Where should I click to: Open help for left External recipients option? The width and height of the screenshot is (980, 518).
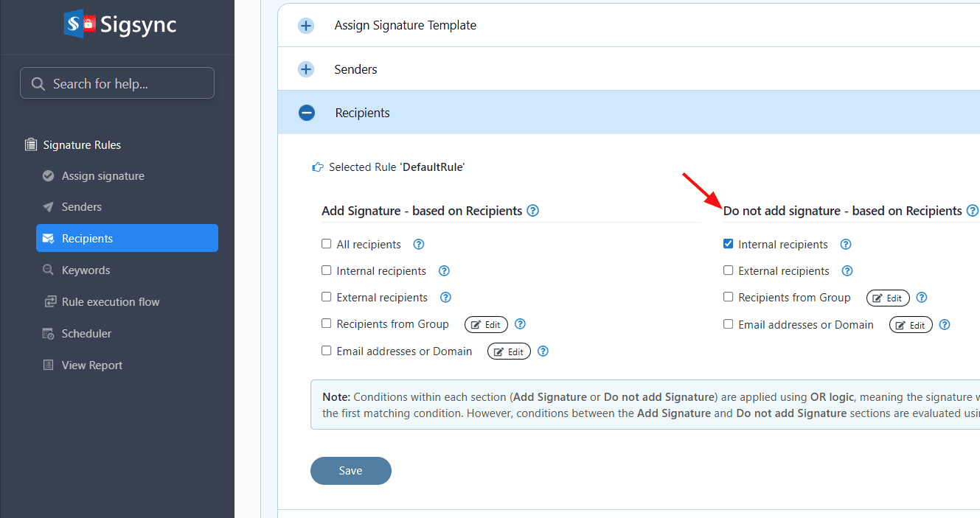(445, 298)
